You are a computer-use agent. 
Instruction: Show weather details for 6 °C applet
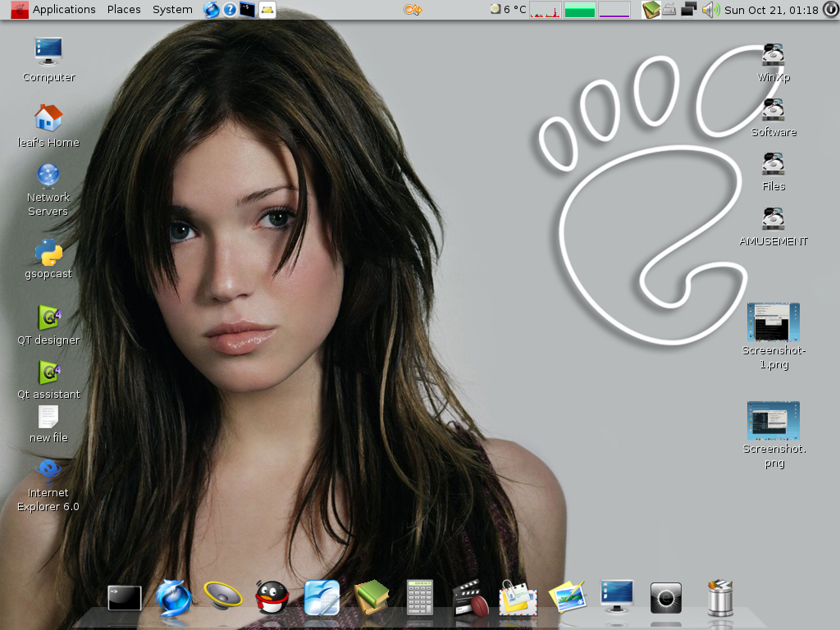[x=509, y=10]
